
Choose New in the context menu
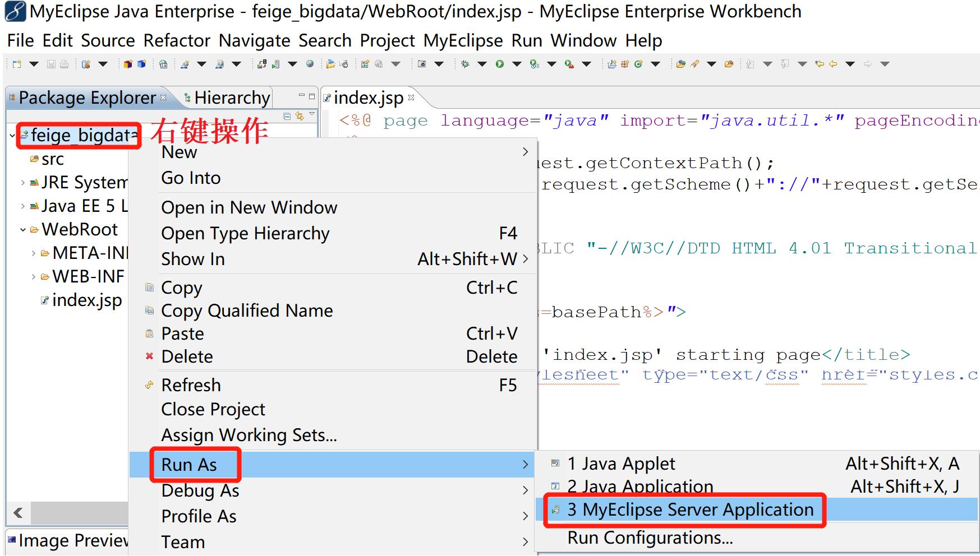[x=333, y=152]
